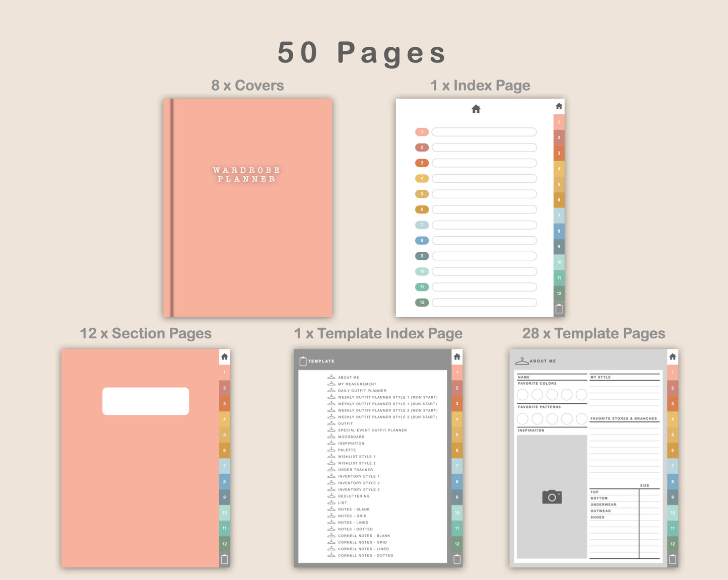Tap the home icon on the Section Page
728x580 pixels.
pyautogui.click(x=225, y=357)
